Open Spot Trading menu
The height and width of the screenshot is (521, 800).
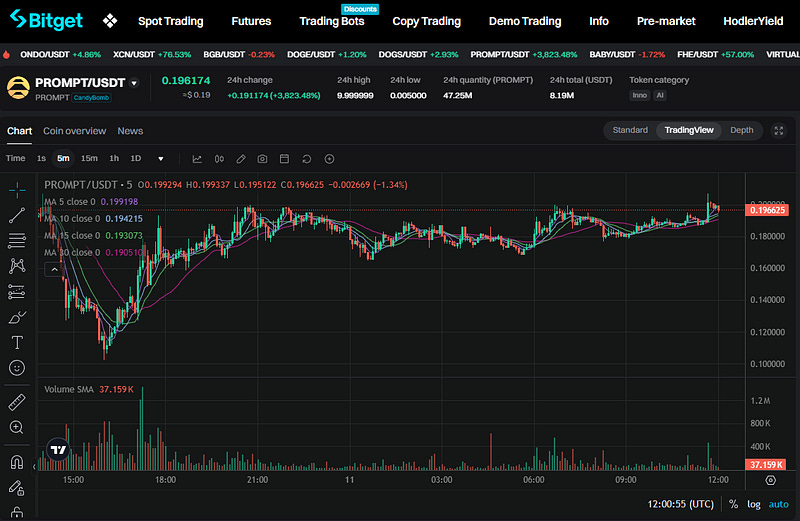(170, 21)
